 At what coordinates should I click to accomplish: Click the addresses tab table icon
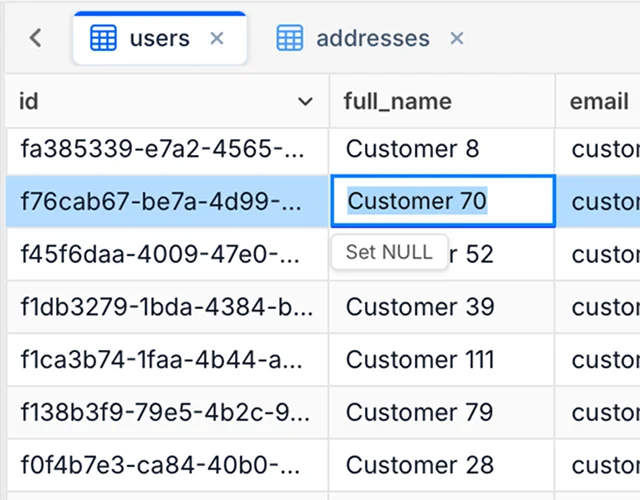[290, 38]
